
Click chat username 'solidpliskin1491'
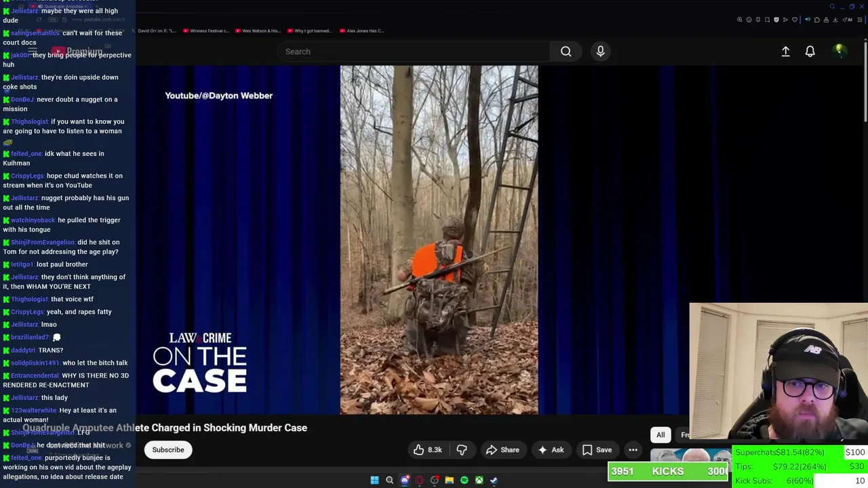click(35, 363)
